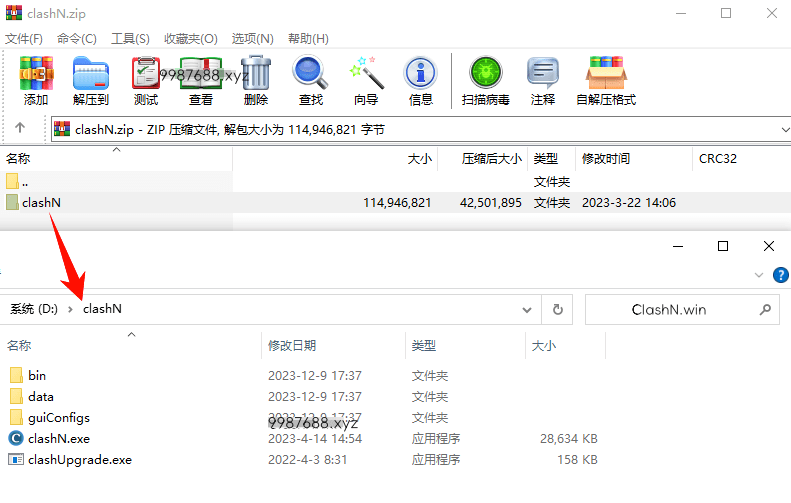Image resolution: width=791 pixels, height=503 pixels.
Task: Select the clashUpgrade.exe file name
Action: point(80,460)
